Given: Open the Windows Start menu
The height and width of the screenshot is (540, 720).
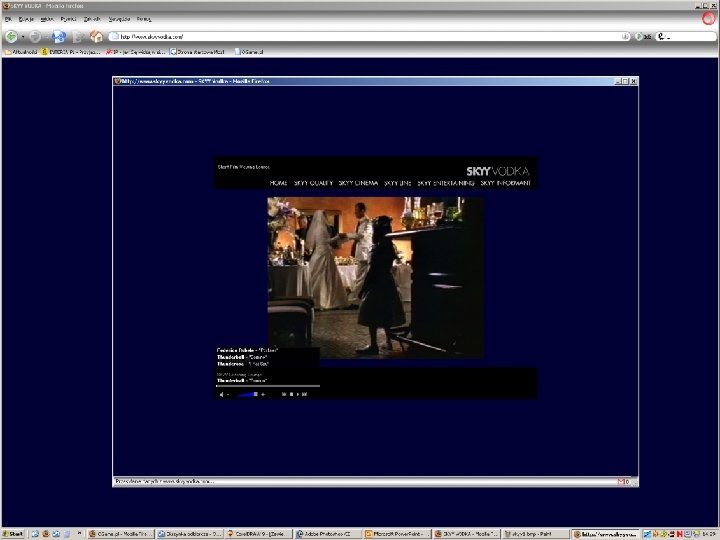Looking at the screenshot, I should click(x=13, y=534).
